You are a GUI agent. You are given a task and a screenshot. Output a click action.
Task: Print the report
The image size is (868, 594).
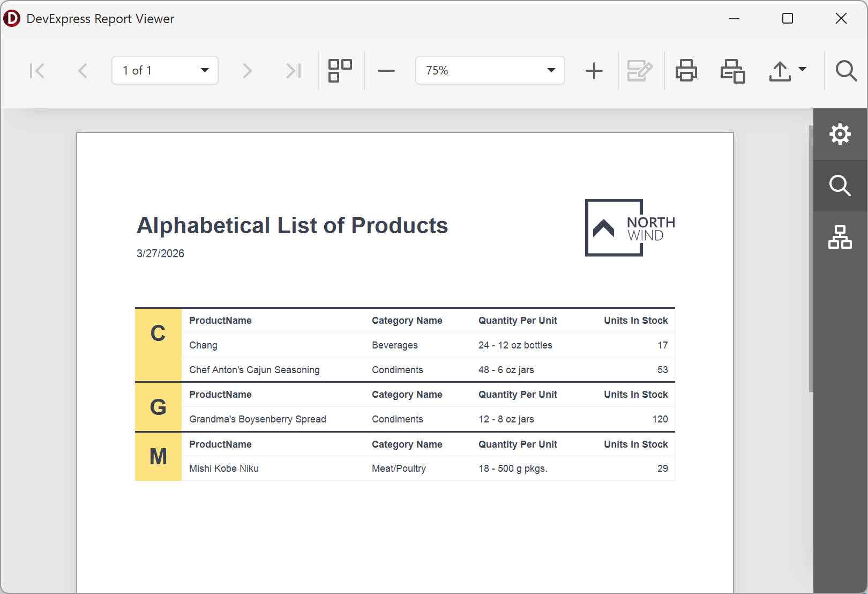[686, 71]
